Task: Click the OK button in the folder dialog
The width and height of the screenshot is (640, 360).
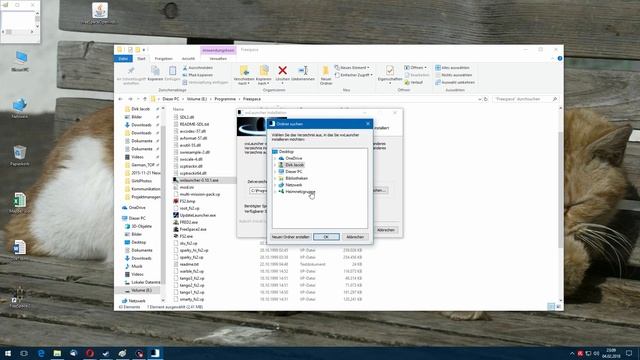Action: click(x=326, y=237)
